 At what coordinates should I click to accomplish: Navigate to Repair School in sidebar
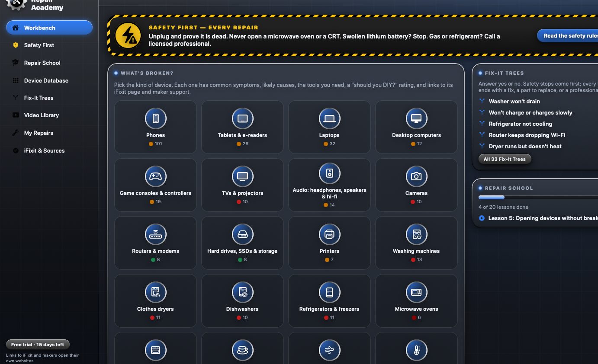[x=49, y=63]
